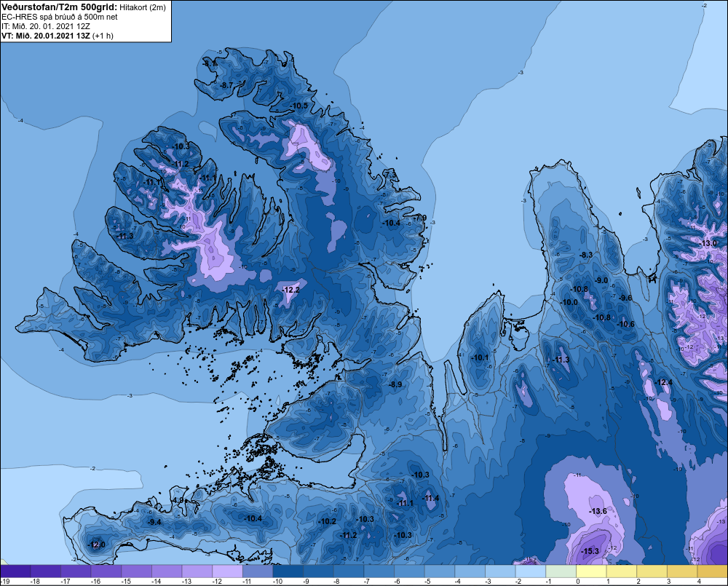Click legend swatch between -6 and -5
The image size is (728, 586).
pos(409,571)
